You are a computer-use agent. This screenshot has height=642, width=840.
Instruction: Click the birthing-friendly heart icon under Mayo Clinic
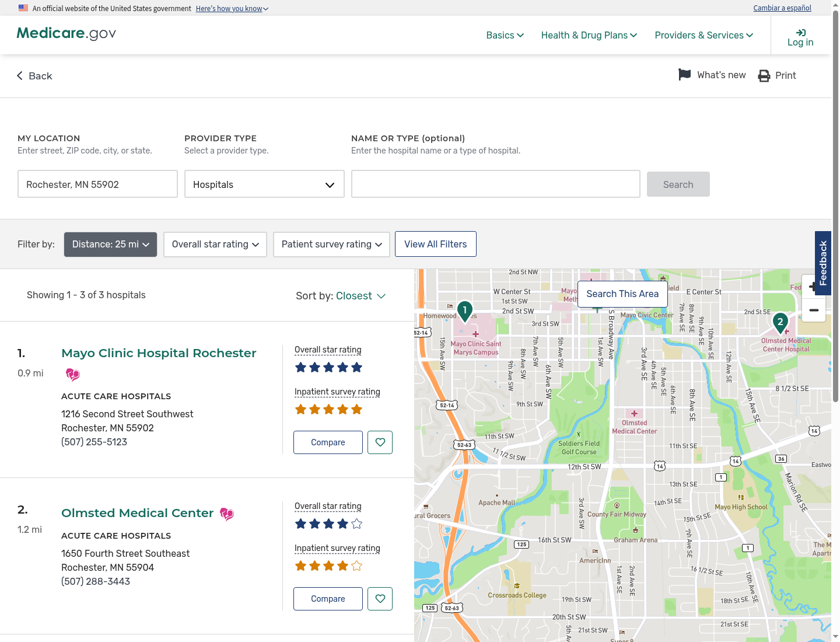[x=73, y=374]
